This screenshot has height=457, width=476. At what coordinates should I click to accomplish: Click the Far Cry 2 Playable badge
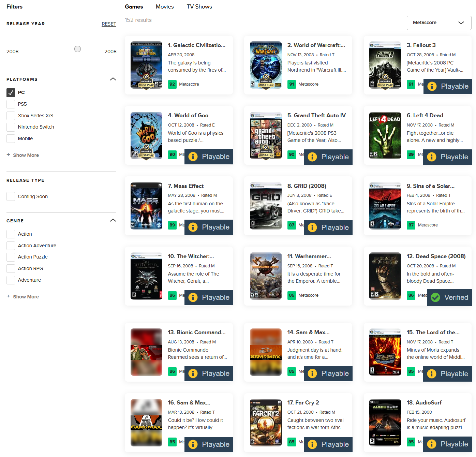click(x=328, y=444)
